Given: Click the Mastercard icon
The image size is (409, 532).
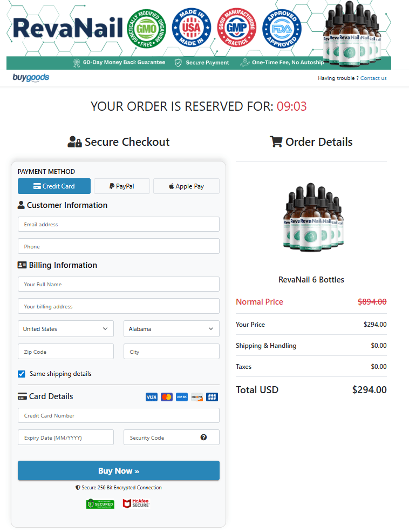Looking at the screenshot, I should [167, 396].
